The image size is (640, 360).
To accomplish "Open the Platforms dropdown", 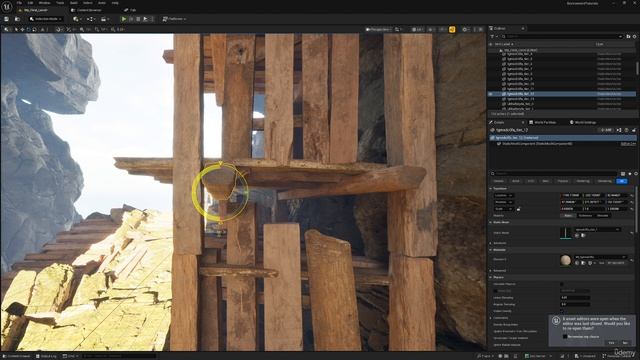I will [x=174, y=19].
